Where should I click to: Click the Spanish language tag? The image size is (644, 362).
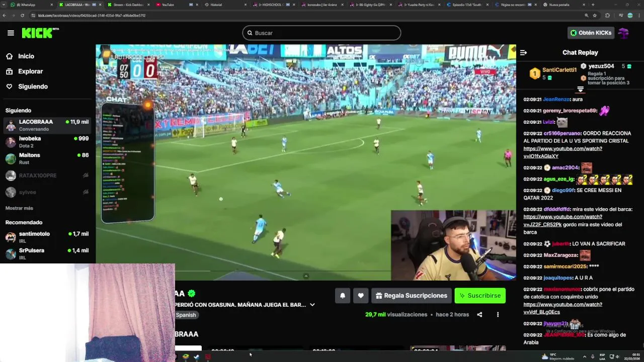pos(186,315)
